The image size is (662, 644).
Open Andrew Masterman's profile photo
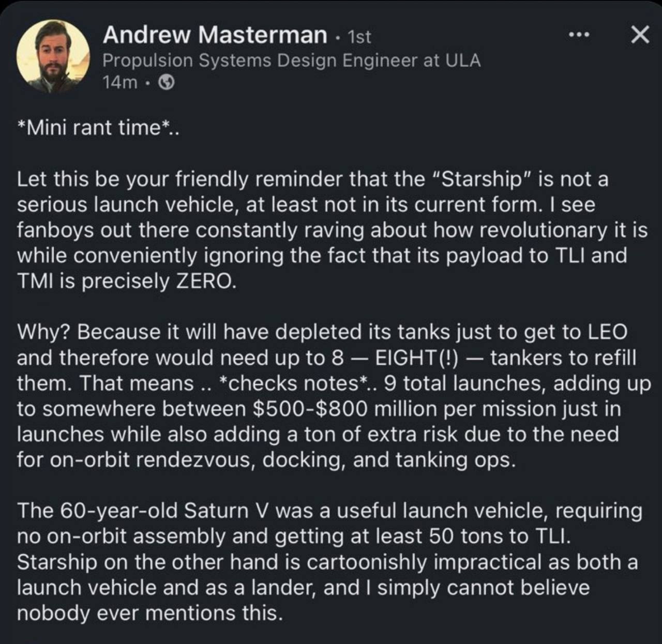53,56
